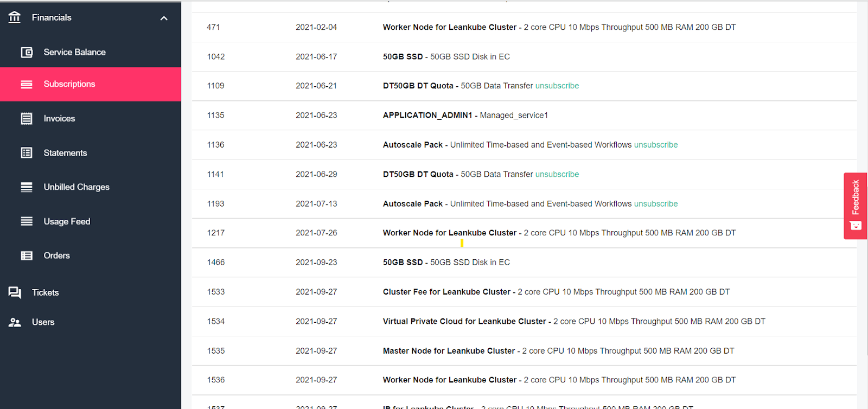Click the Unbilled Charges icon
The width and height of the screenshot is (868, 409).
point(27,187)
